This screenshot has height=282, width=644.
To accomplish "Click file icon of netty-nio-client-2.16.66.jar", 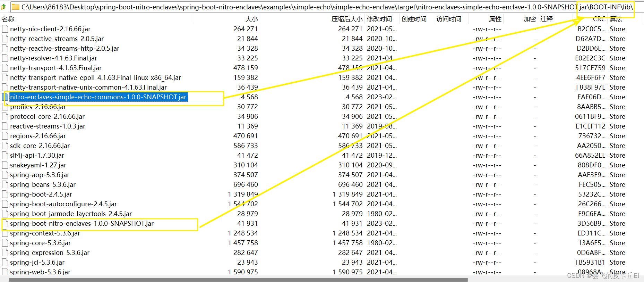I will (5, 29).
